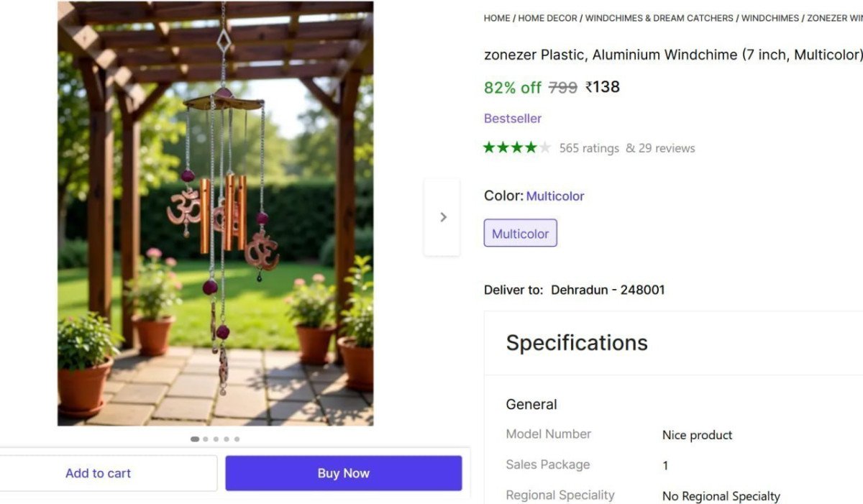Open the 29 reviews link
The height and width of the screenshot is (504, 863).
tap(668, 148)
